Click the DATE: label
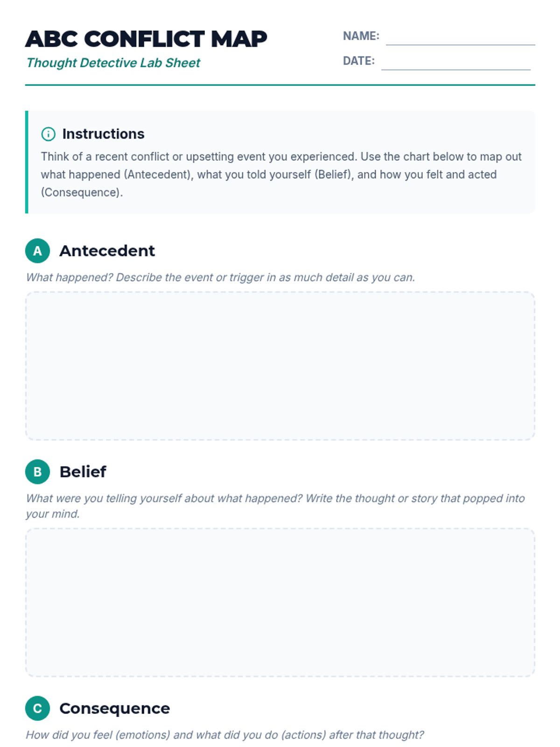Image resolution: width=560 pixels, height=747 pixels. (x=358, y=61)
